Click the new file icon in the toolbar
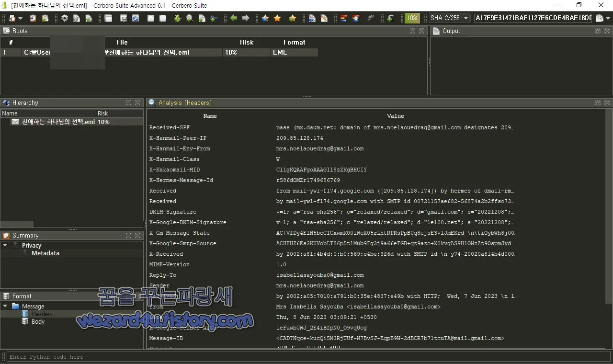 click(x=12, y=18)
